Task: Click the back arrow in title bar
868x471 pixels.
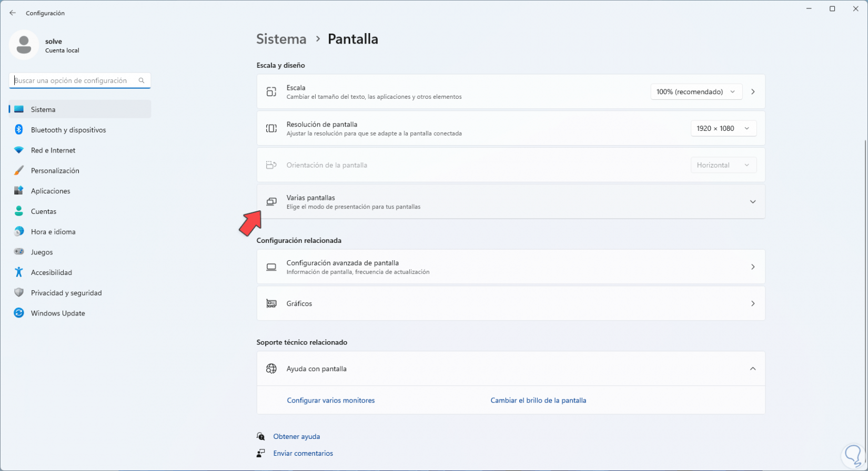Action: click(x=13, y=13)
